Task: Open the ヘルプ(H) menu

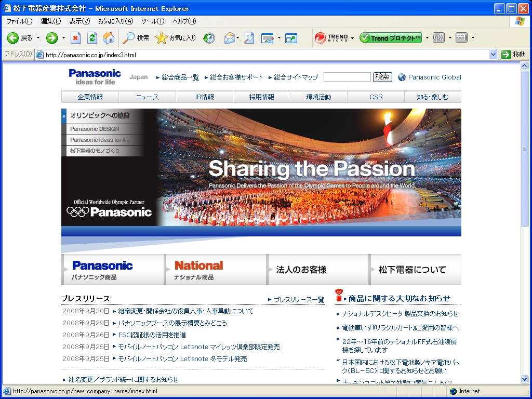Action: (x=184, y=21)
